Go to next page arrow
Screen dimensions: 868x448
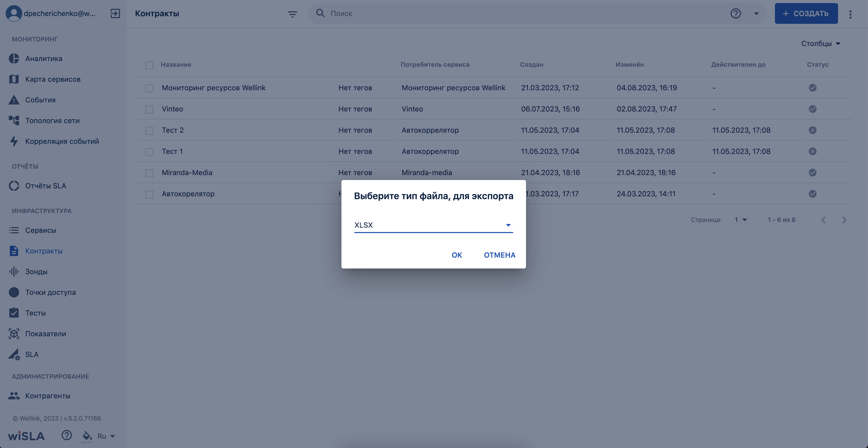pyautogui.click(x=844, y=220)
